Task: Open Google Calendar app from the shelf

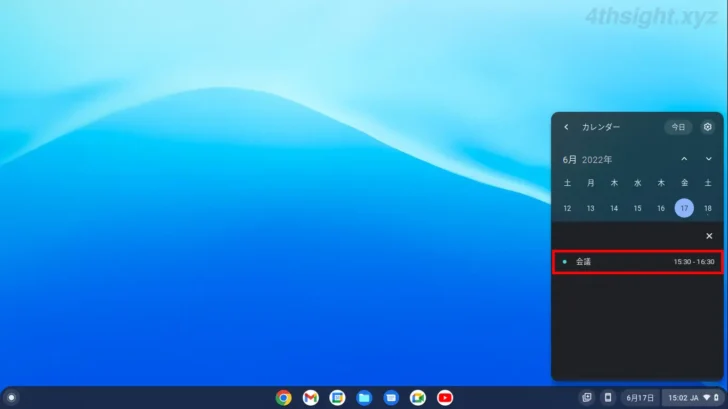Action: coord(338,398)
